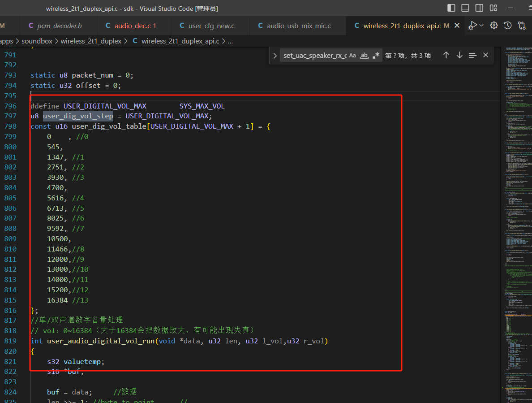Screen dimensions: 532x403
Task: Toggle the primary sidebar layout icon
Action: click(x=451, y=8)
